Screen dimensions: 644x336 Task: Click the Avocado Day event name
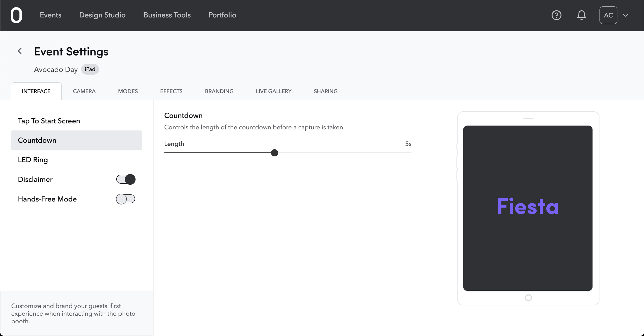point(56,69)
